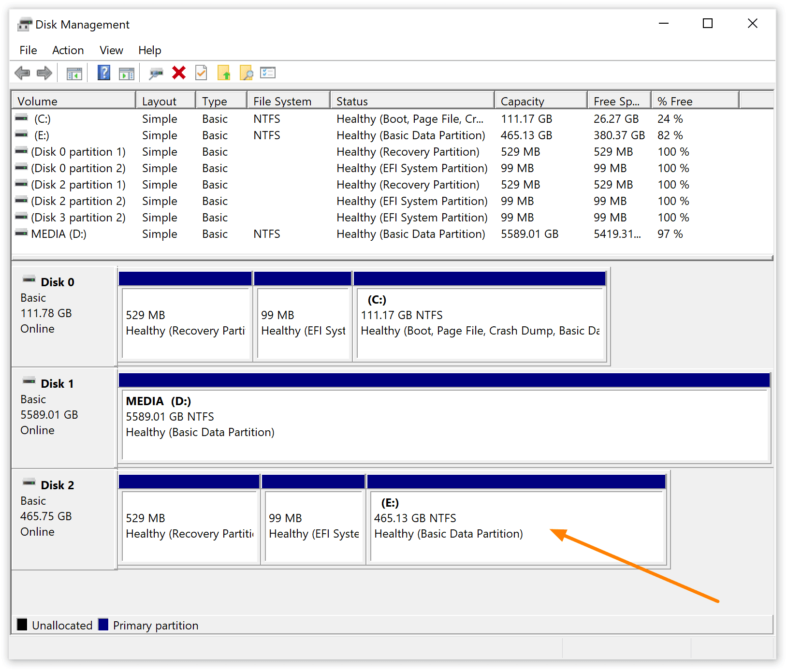Click the disk refresh magnifier toolbar icon
This screenshot has width=787, height=672.
coord(156,73)
